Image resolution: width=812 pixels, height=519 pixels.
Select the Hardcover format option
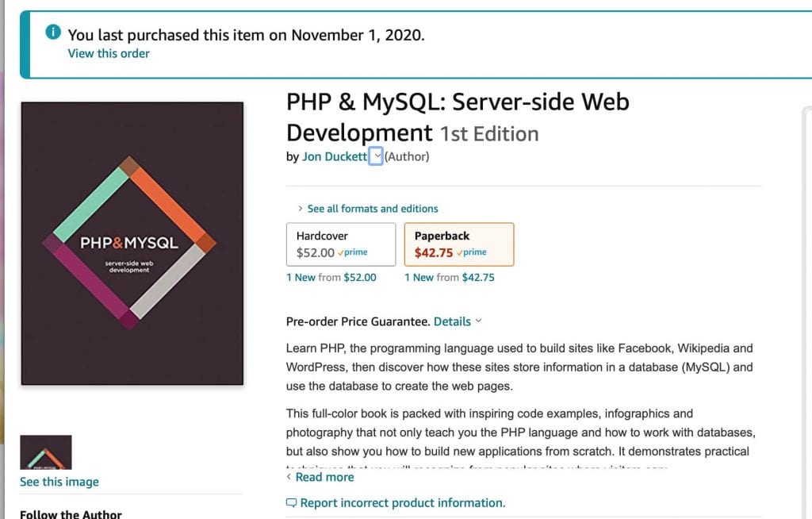[341, 244]
